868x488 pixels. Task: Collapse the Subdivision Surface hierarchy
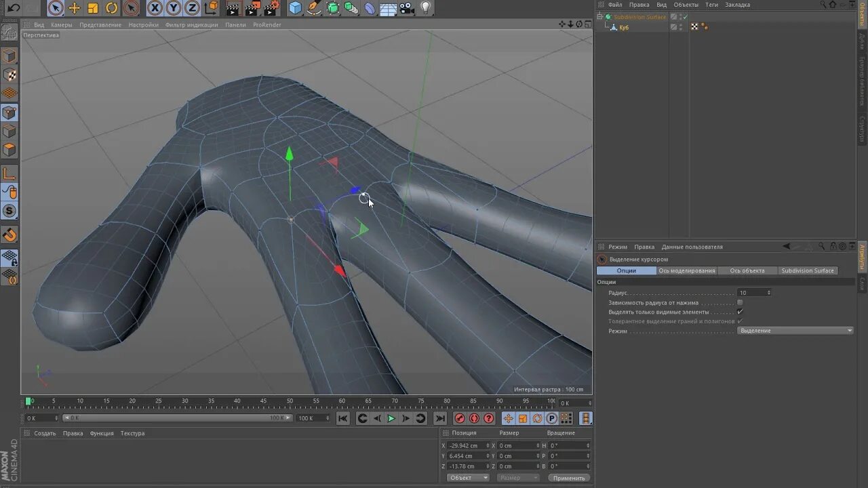coord(599,17)
